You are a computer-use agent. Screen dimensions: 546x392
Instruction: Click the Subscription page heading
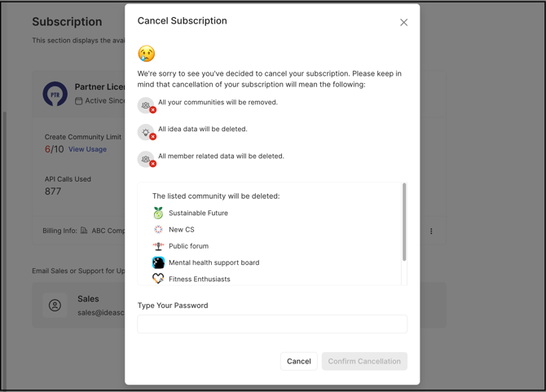coord(67,21)
